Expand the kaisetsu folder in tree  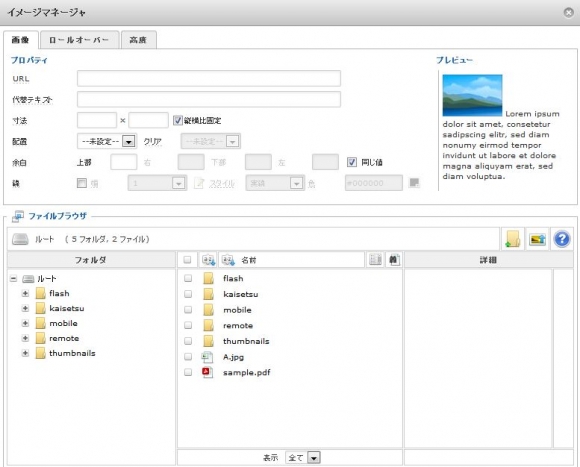coord(25,308)
